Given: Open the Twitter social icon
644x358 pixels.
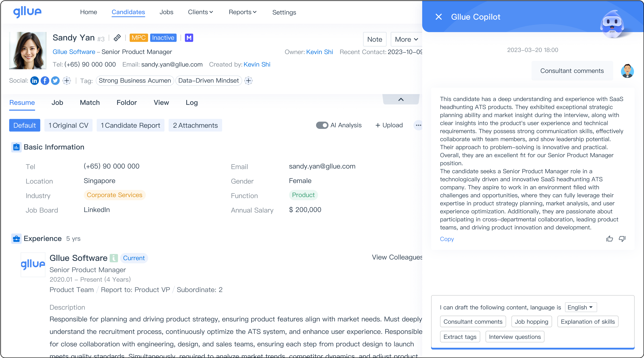Looking at the screenshot, I should point(55,81).
